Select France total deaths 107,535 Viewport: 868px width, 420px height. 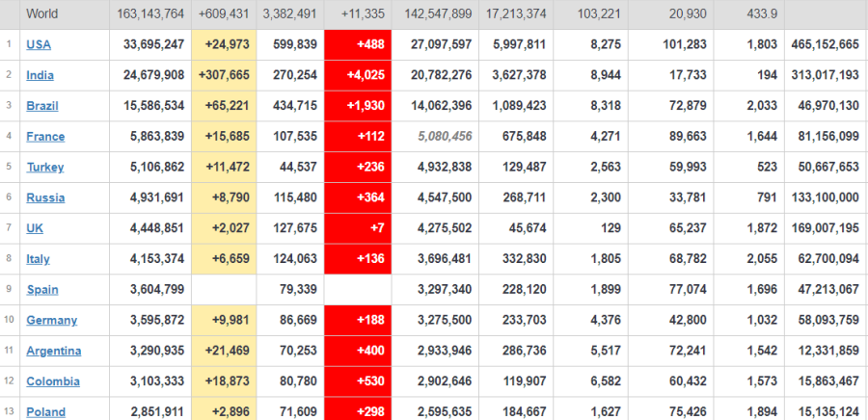point(295,137)
